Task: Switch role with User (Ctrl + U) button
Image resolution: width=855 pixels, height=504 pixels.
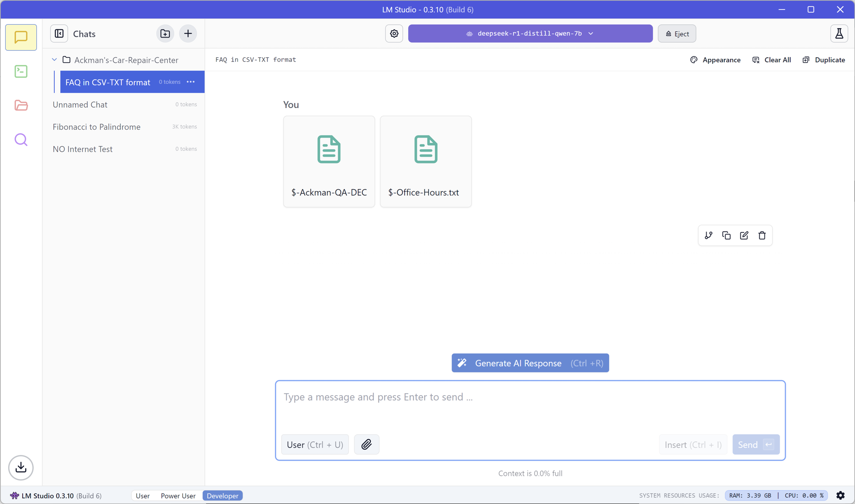Action: coord(315,444)
